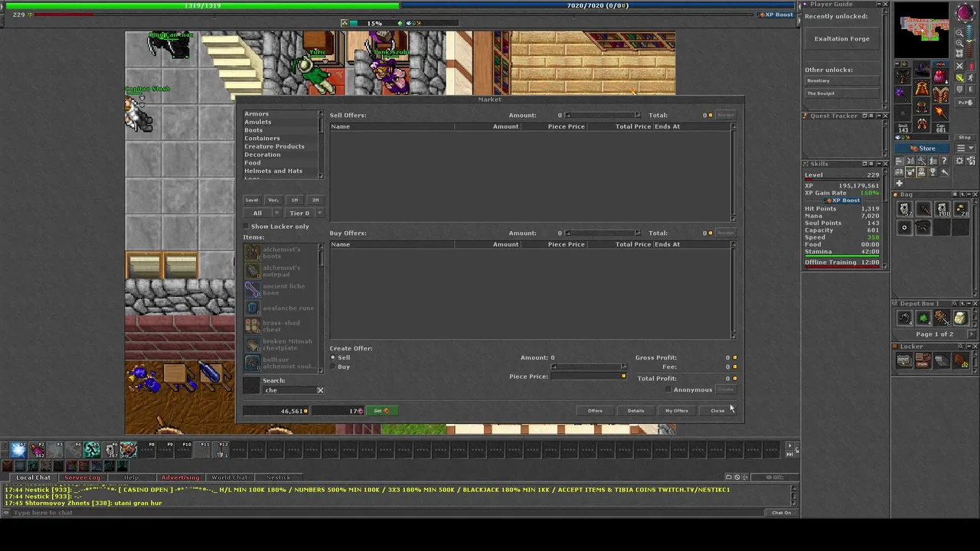The width and height of the screenshot is (980, 551).
Task: Select the alchemist's boots item
Action: [x=282, y=253]
